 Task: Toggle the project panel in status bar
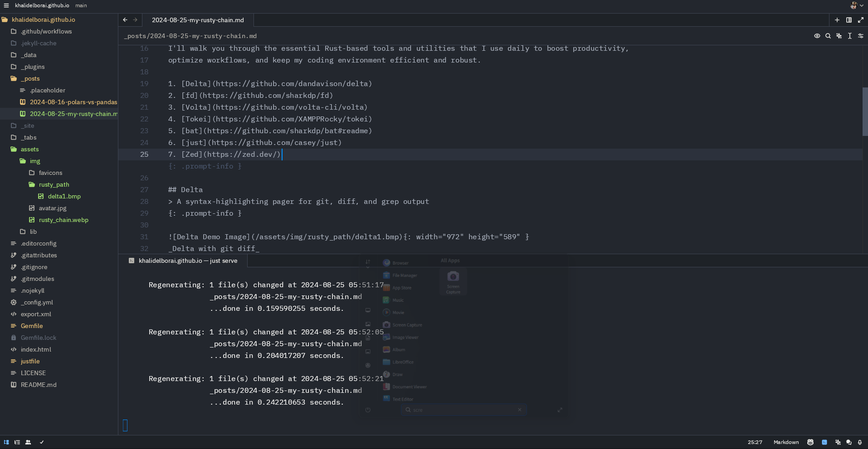pyautogui.click(x=6, y=442)
